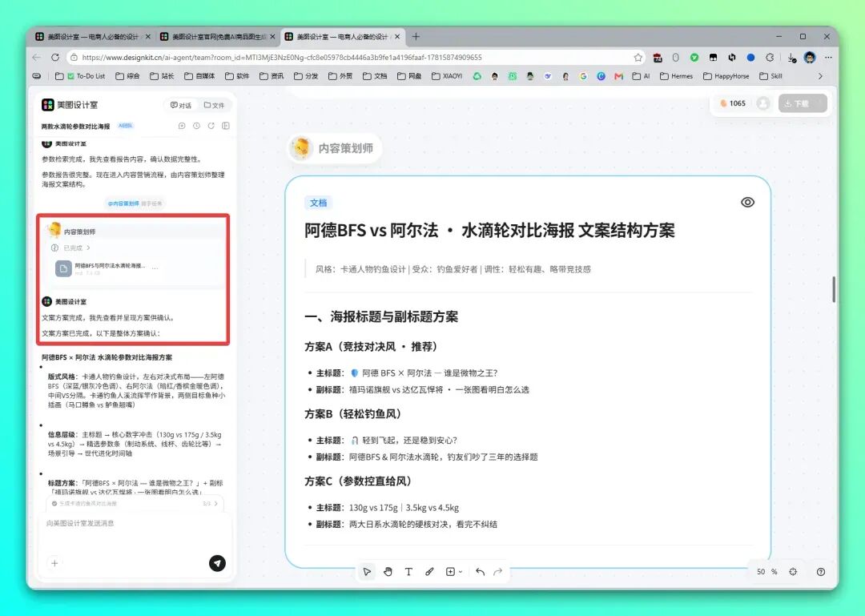Open the browser profile avatar
This screenshot has height=616, width=865.
point(810,58)
